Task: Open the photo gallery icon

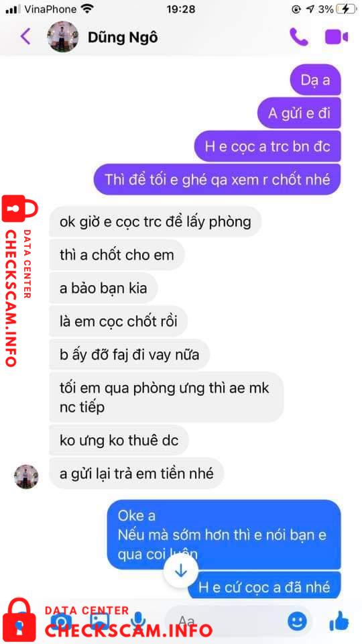Action: [x=100, y=621]
